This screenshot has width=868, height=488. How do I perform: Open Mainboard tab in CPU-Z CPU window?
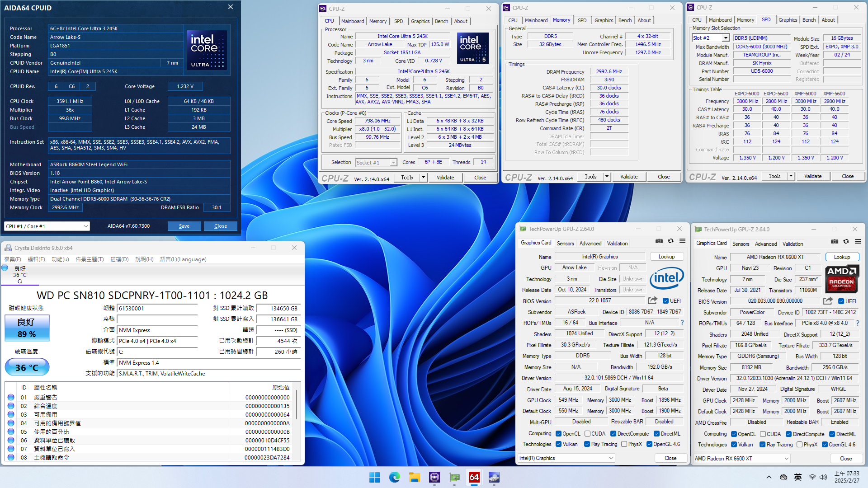pyautogui.click(x=353, y=21)
